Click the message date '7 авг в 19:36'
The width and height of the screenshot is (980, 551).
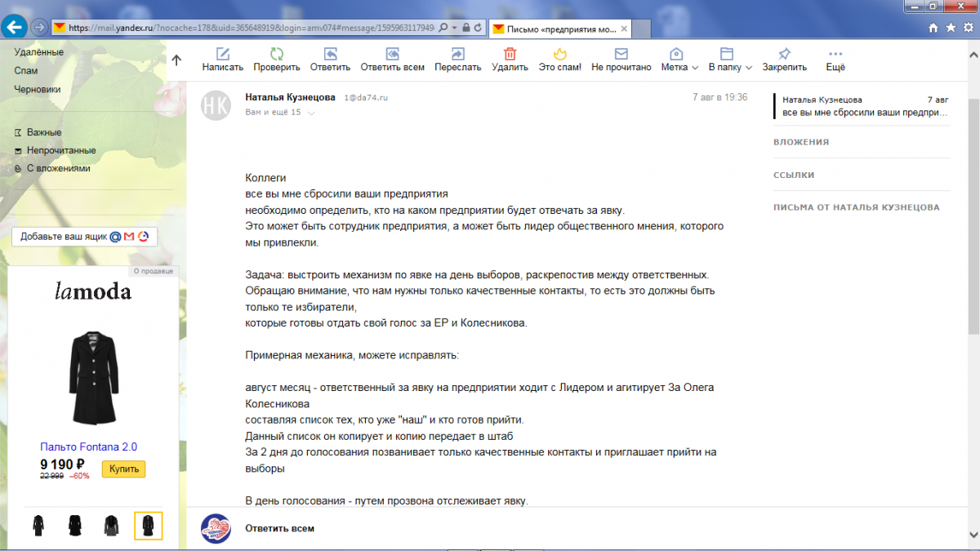(719, 97)
